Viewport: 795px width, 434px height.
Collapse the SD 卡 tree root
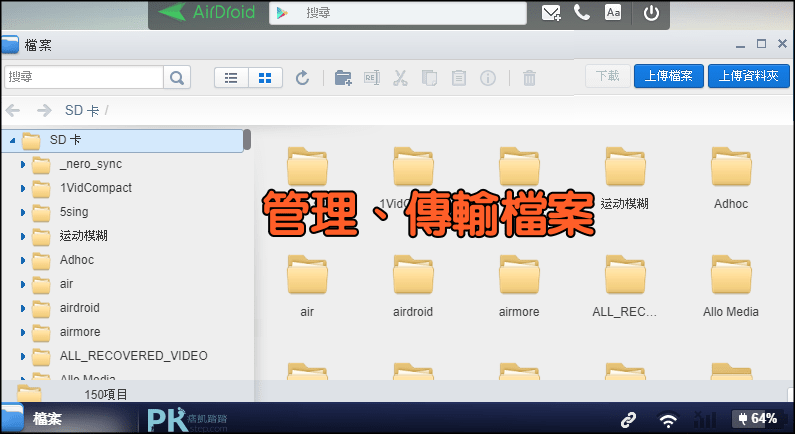tap(13, 140)
